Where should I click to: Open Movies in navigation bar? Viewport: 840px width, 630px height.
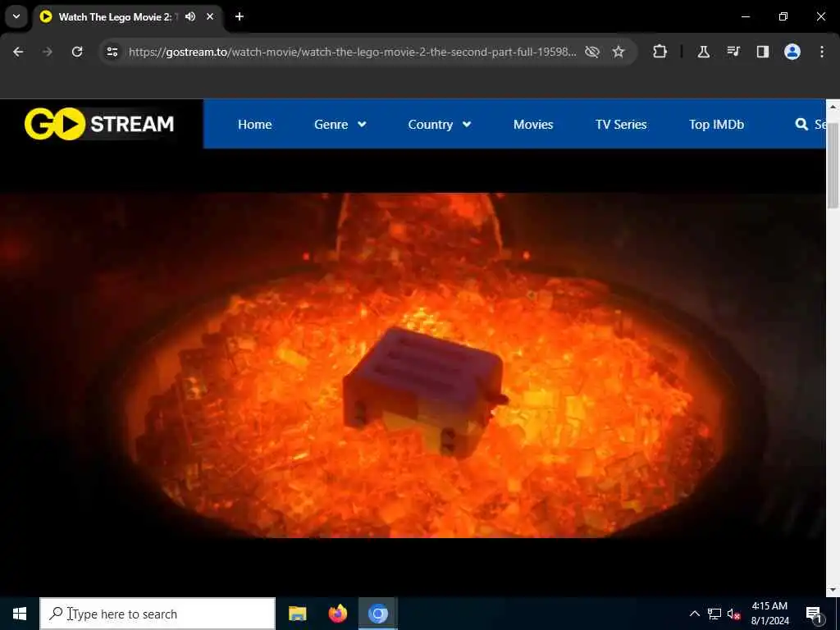click(533, 125)
